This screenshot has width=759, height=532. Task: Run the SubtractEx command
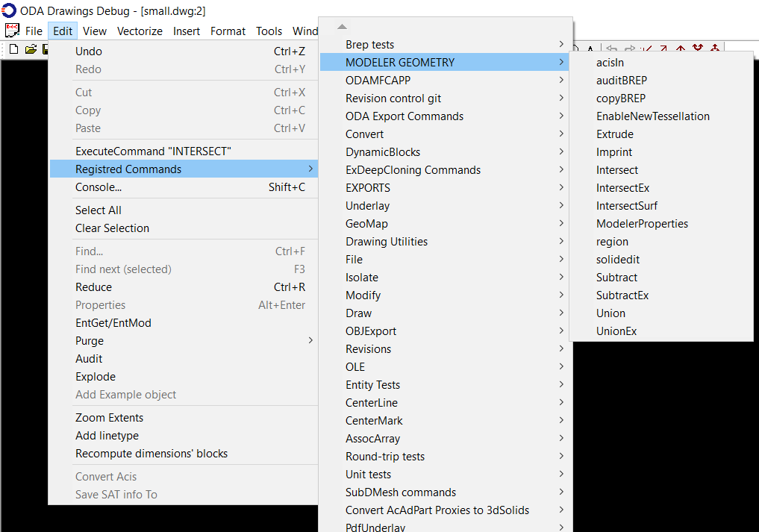[x=661, y=295]
